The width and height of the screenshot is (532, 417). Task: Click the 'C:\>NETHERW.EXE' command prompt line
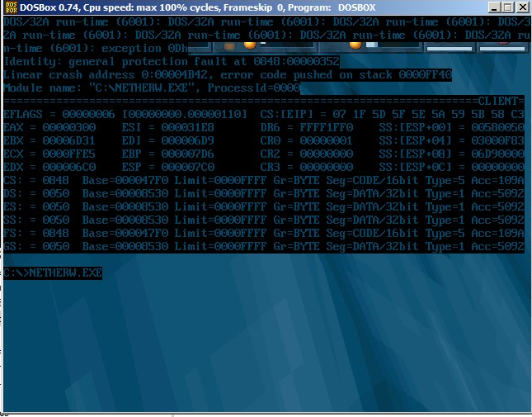pyautogui.click(x=53, y=272)
